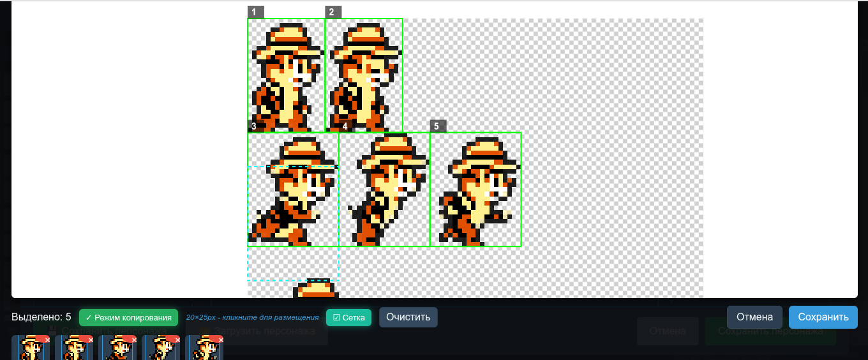Uncheck the Сетка grid checkbox
Viewport: 868px width, 360px height.
(x=348, y=317)
